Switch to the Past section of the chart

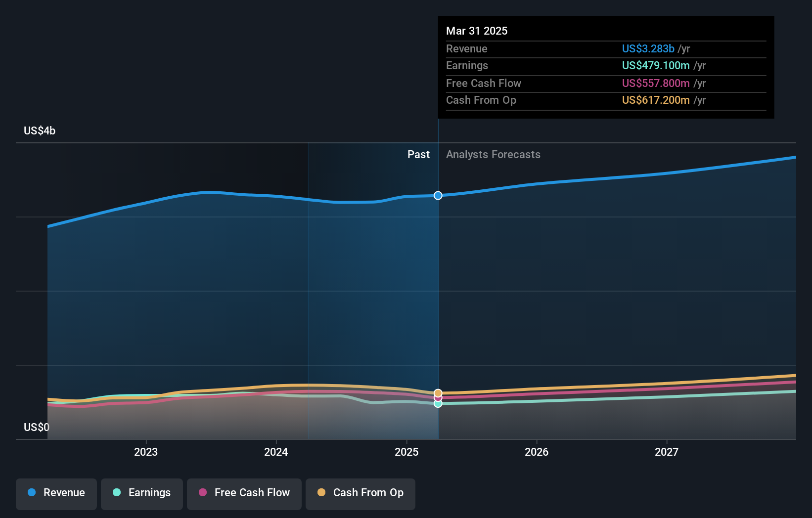click(x=418, y=154)
